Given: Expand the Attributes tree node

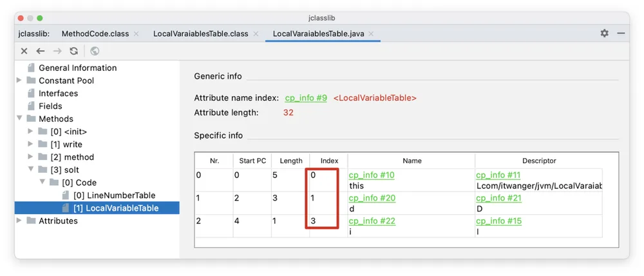Looking at the screenshot, I should point(19,221).
